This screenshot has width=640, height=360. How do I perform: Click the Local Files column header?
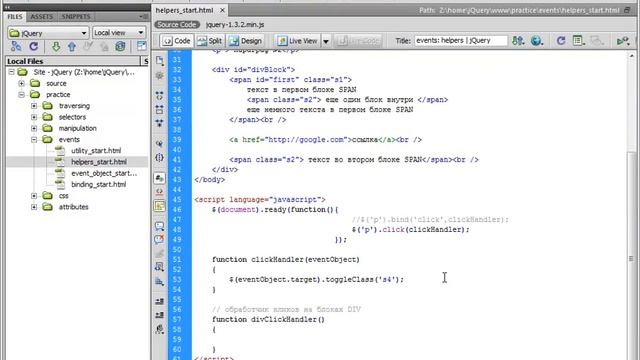[73, 61]
